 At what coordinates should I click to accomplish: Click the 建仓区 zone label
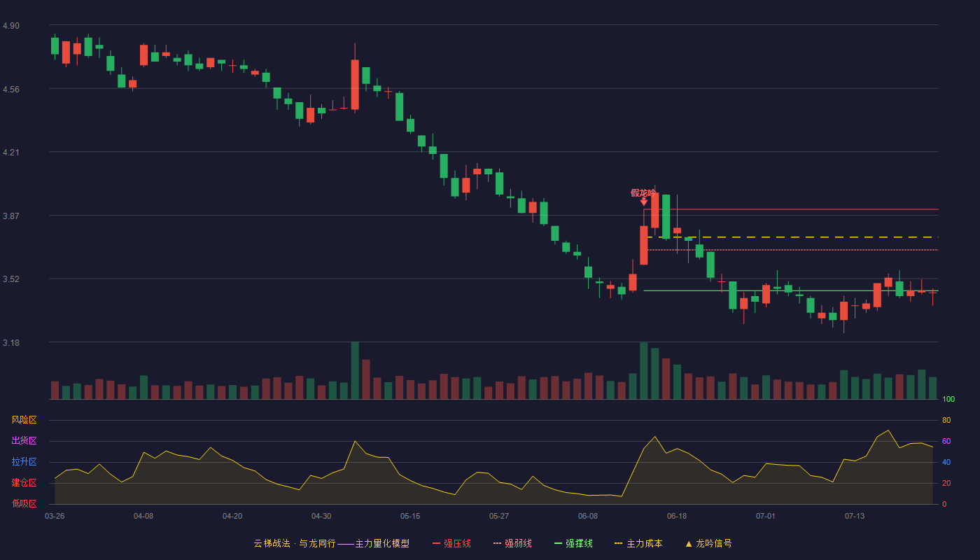point(24,483)
